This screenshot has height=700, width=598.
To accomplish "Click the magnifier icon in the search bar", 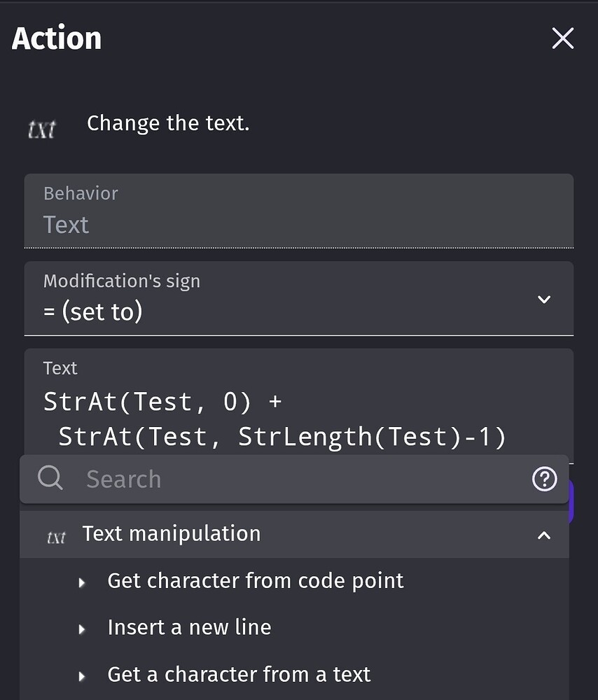I will 50,478.
